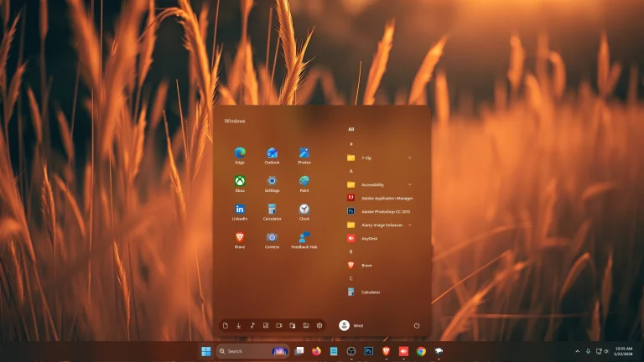This screenshot has width=644, height=362.
Task: Click the C letter header
Action: coord(351,279)
